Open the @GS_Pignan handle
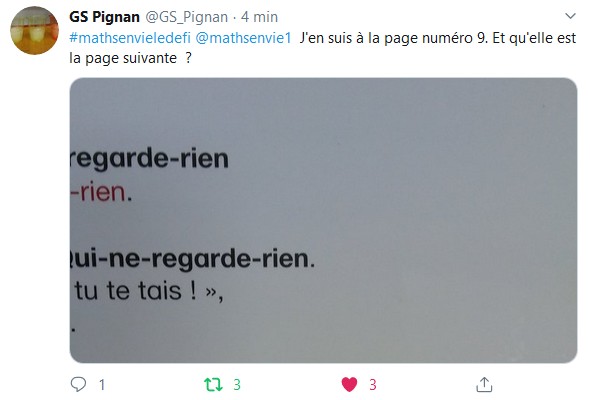Screen dimensions: 590x400 [x=187, y=17]
